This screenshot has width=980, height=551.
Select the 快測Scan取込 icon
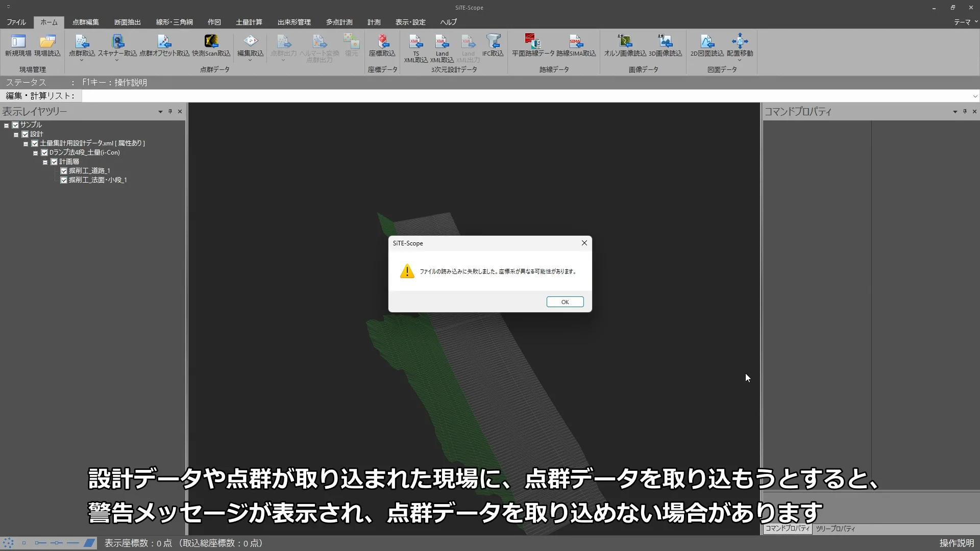[211, 42]
